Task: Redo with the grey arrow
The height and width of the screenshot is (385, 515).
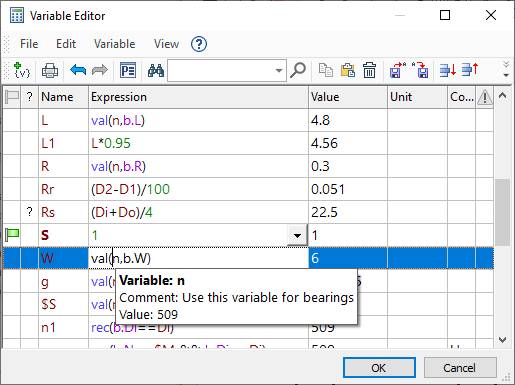Action: click(x=100, y=70)
